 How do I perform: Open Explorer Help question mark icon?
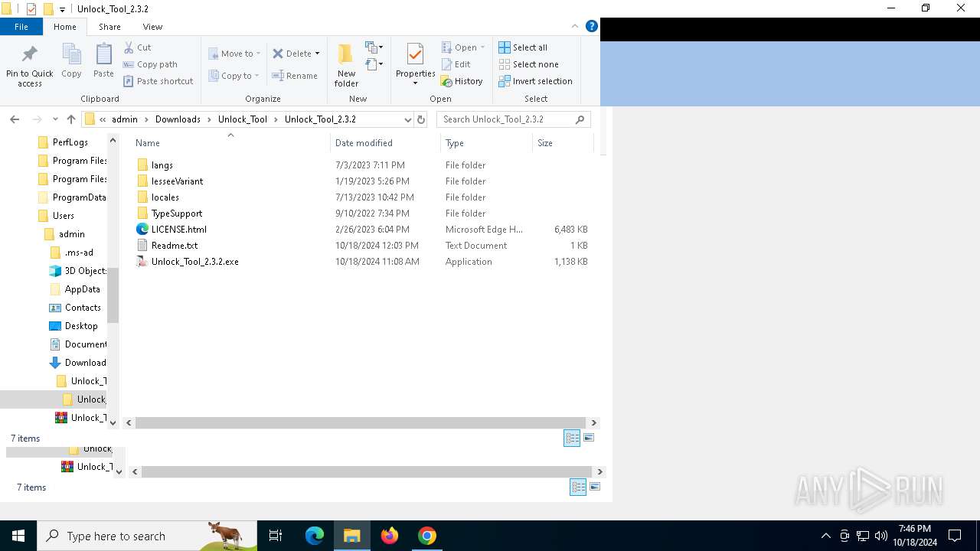click(591, 26)
